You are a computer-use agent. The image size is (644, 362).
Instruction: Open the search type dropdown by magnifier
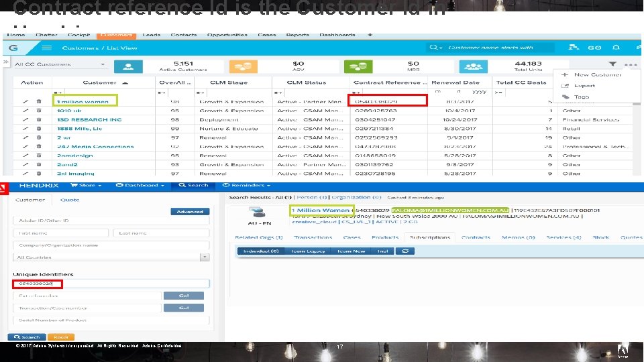[x=436, y=48]
